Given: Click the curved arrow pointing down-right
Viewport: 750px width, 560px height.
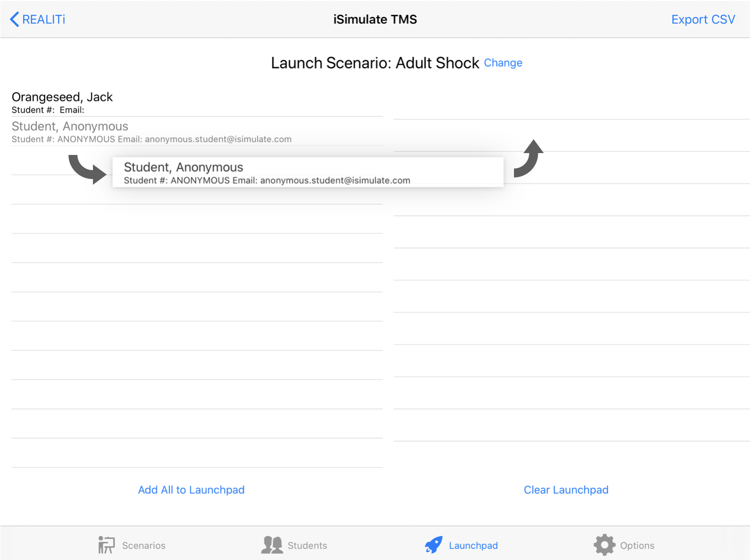Looking at the screenshot, I should pos(87,169).
